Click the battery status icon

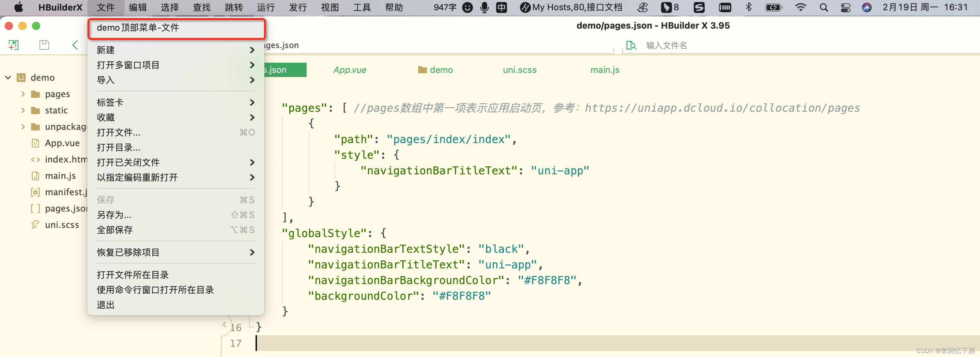click(774, 7)
